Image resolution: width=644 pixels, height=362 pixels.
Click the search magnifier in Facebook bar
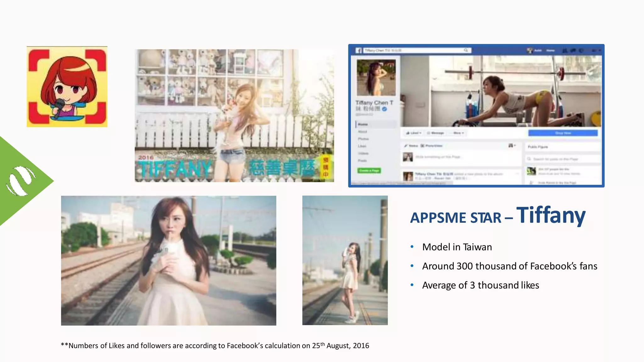point(466,50)
